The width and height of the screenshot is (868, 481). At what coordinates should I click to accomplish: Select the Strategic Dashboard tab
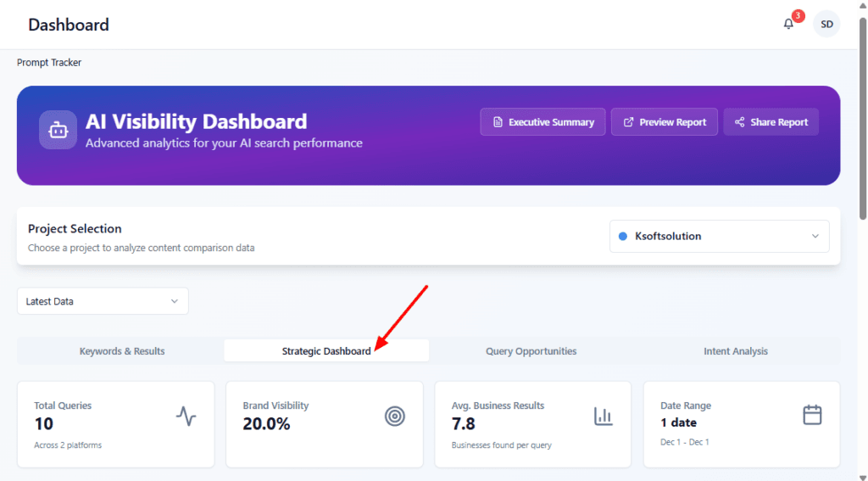[326, 351]
